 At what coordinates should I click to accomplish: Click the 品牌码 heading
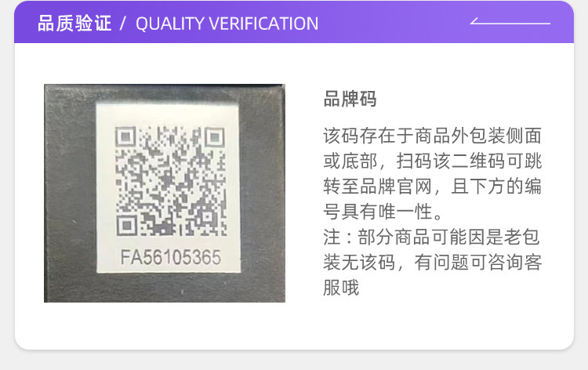(350, 99)
